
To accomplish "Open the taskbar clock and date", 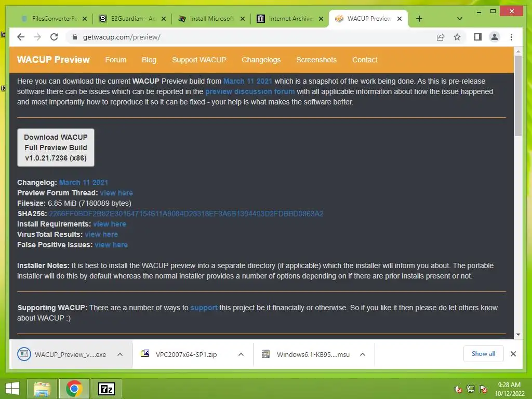I will [509, 389].
